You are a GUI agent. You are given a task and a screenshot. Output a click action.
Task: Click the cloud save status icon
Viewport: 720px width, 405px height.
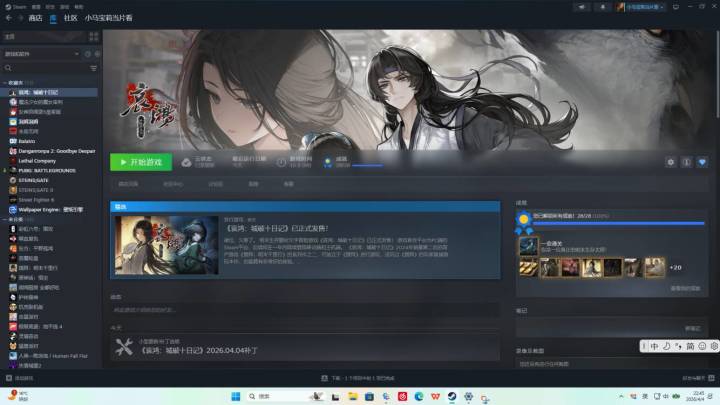pyautogui.click(x=186, y=163)
